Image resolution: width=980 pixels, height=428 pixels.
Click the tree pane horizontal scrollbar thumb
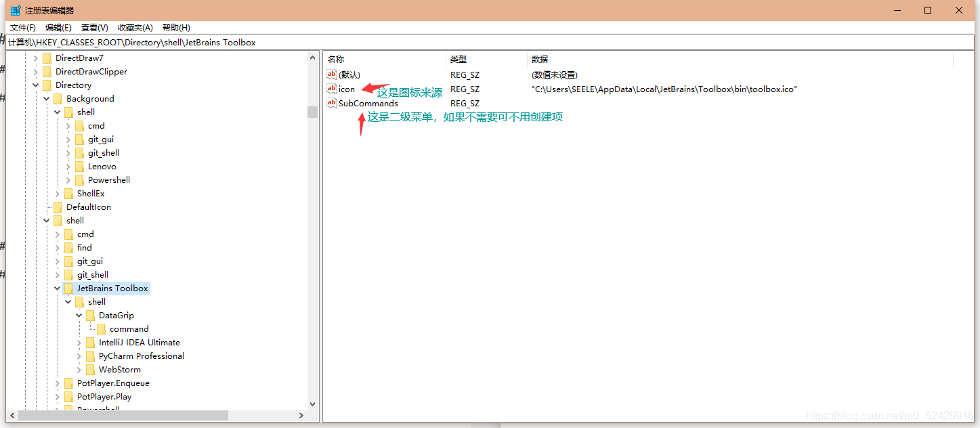123,415
